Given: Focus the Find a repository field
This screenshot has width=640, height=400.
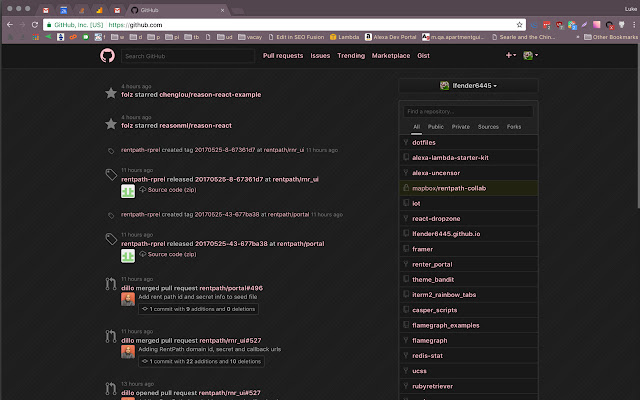Looking at the screenshot, I should tap(468, 111).
